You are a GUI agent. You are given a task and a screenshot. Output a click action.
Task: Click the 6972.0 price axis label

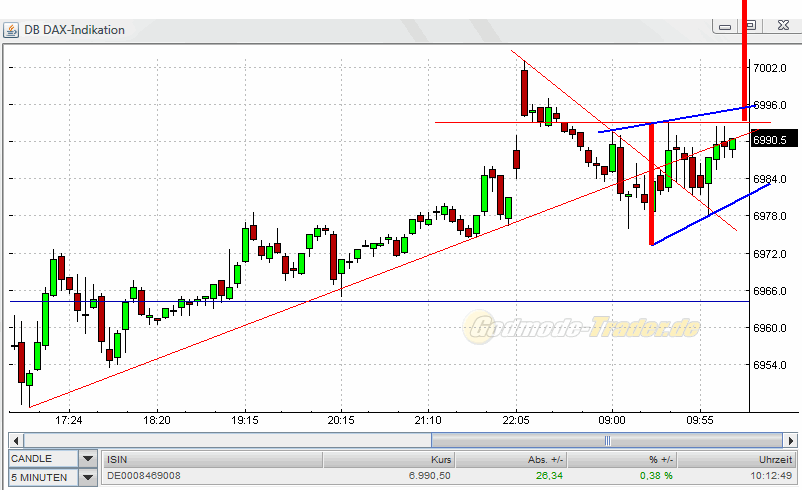770,254
